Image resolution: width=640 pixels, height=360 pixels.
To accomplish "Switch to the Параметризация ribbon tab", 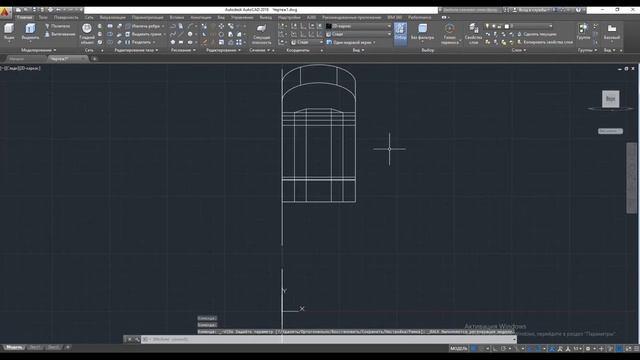I will tap(147, 18).
